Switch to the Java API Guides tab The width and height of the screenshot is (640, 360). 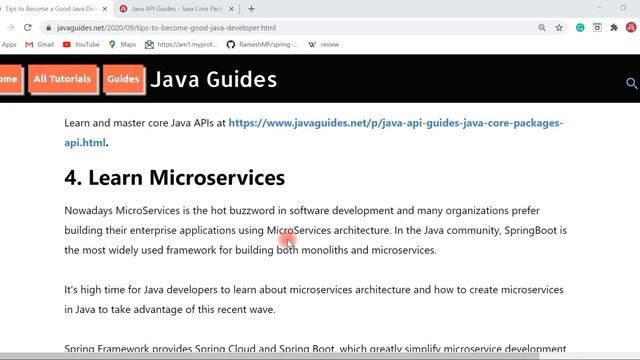pyautogui.click(x=176, y=9)
